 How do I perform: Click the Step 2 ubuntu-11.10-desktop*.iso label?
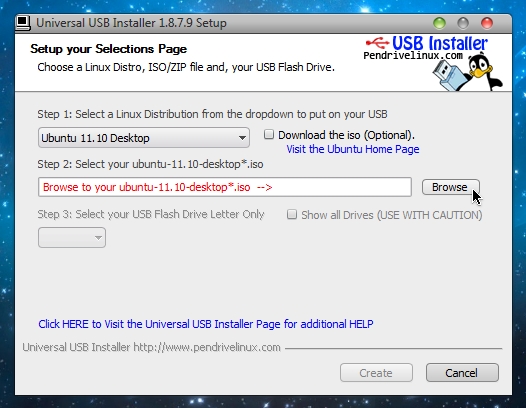[x=150, y=164]
